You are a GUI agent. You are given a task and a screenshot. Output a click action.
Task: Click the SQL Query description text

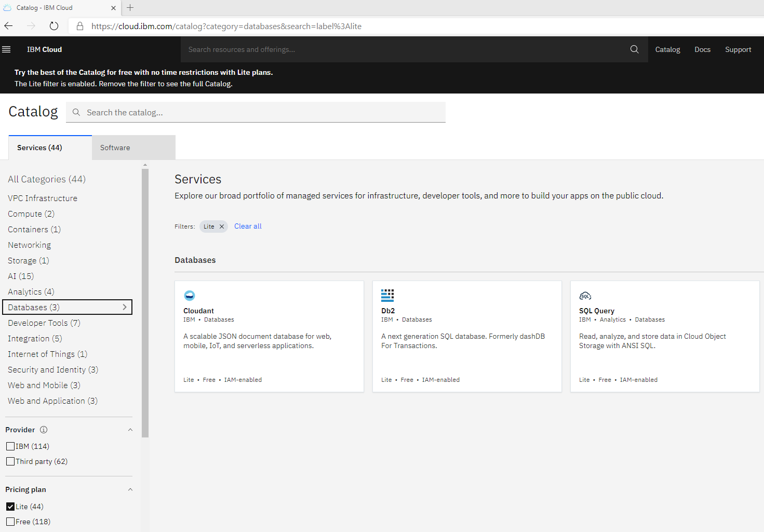pos(652,341)
